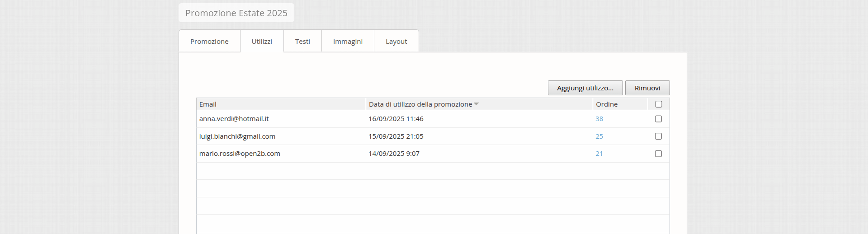Sort by Data di utilizzo della promozione header
The height and width of the screenshot is (234, 868).
click(420, 104)
